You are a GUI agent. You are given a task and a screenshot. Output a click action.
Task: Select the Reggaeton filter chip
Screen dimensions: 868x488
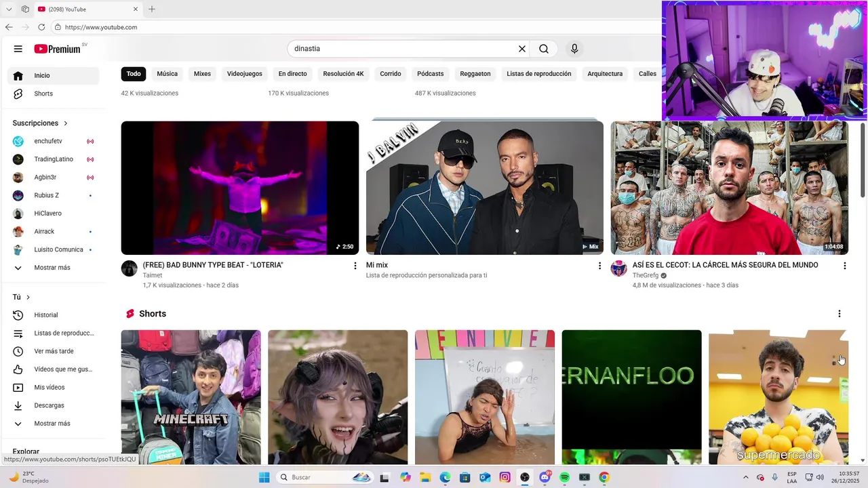tap(475, 74)
